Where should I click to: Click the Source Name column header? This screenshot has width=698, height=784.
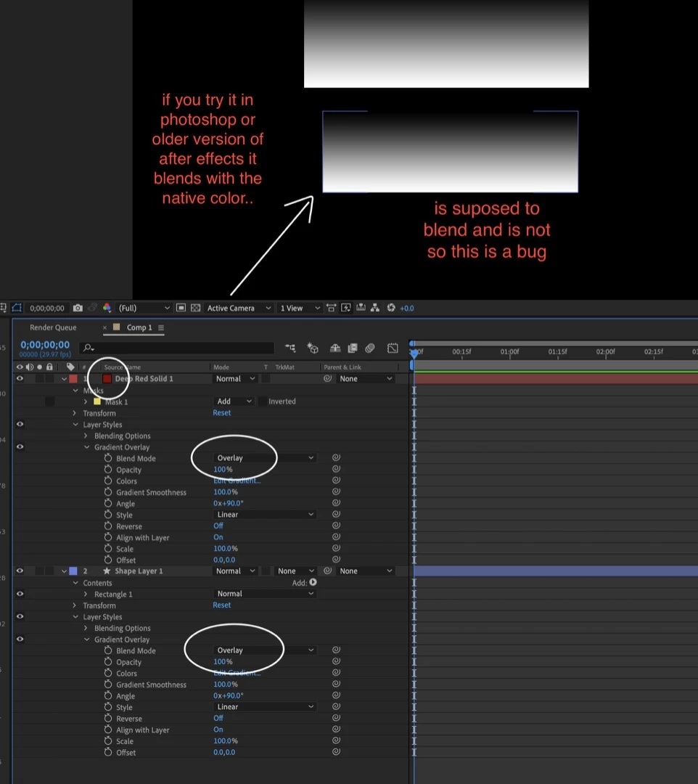(x=123, y=367)
